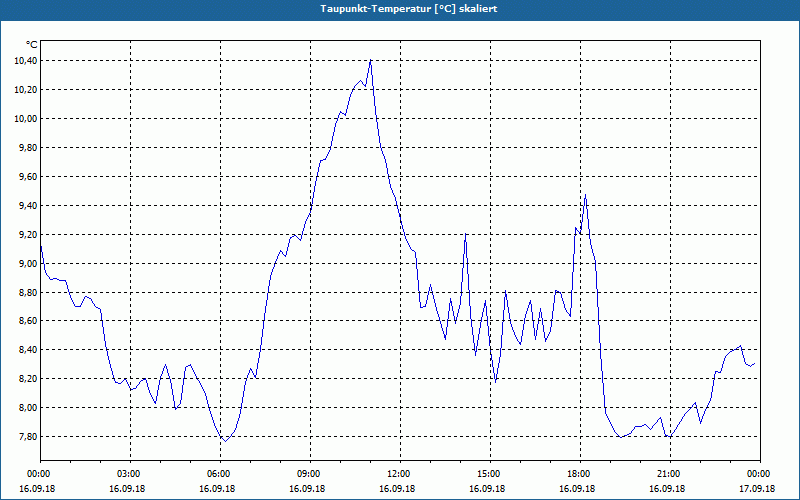The width and height of the screenshot is (800, 500).
Task: Click the 06:00 time axis label
Action: tap(220, 474)
